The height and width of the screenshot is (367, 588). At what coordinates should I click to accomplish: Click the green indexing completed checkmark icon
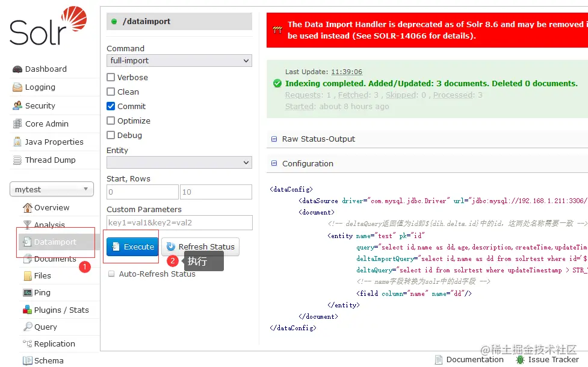[277, 83]
